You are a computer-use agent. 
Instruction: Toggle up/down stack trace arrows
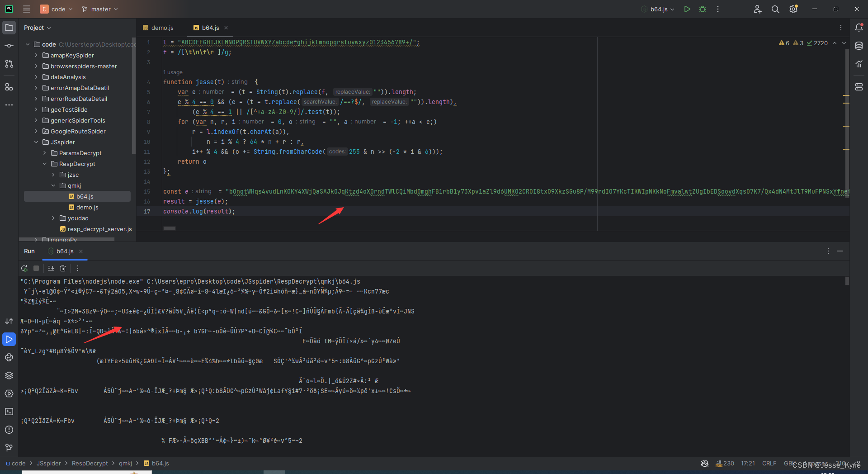(9, 321)
